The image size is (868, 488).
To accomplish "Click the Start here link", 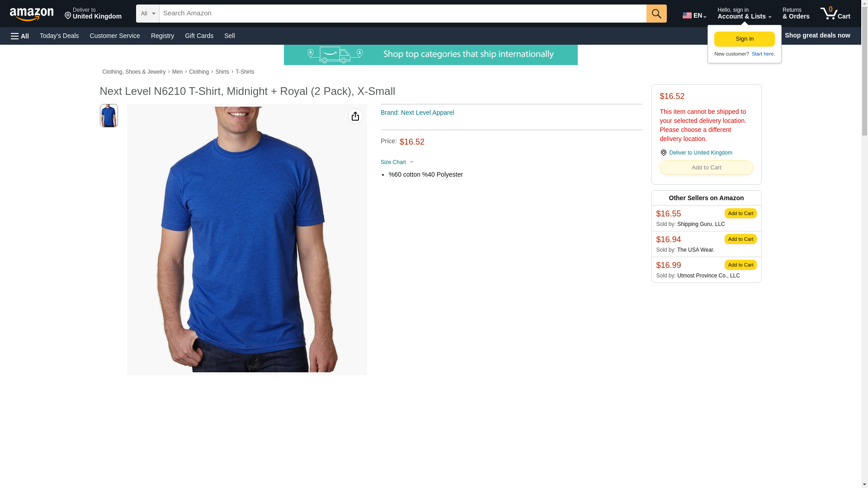I will coord(763,54).
